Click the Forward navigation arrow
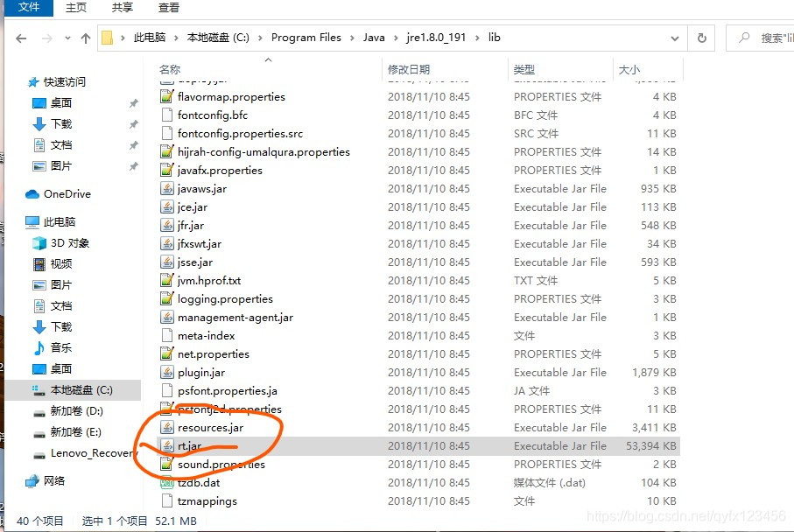The height and width of the screenshot is (532, 794). 47,38
